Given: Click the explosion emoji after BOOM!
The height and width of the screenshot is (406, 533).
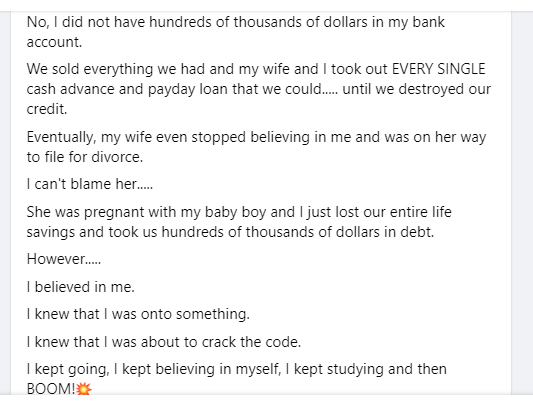Looking at the screenshot, I should pyautogui.click(x=84, y=389).
